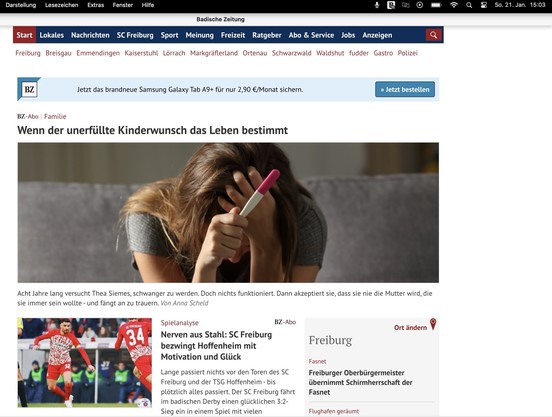Screen dimensions: 552x417
Task: Open the Familie category link
Action: [x=55, y=116]
